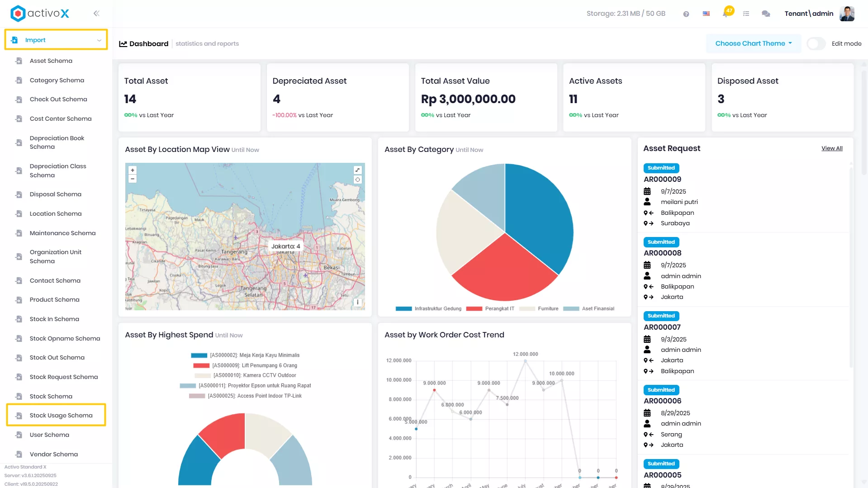Click the Contact Schema import icon
This screenshot has height=488, width=868.
pos(19,281)
